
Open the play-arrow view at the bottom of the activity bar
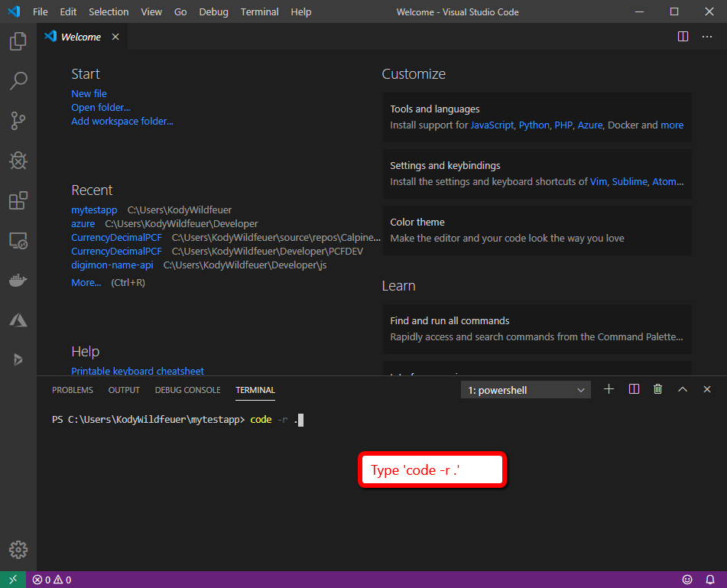click(x=18, y=359)
